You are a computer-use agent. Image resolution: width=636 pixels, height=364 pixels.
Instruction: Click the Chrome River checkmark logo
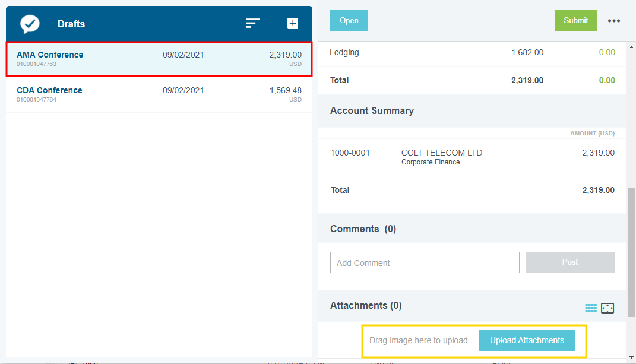coord(30,24)
